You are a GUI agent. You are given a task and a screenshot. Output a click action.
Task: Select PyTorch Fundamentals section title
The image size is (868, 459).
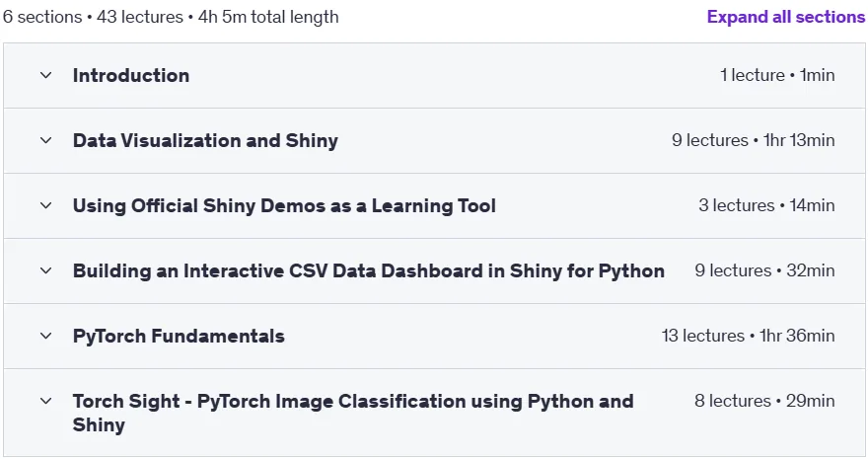coord(179,336)
